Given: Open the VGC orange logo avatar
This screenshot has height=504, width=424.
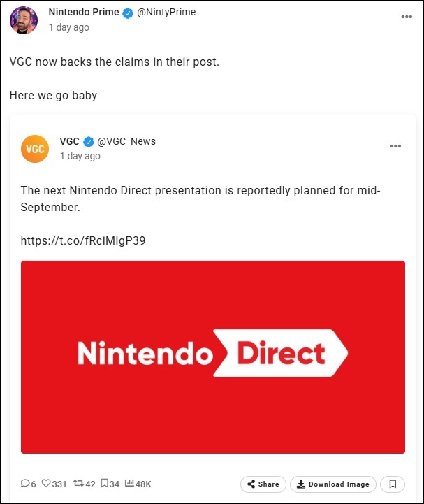Looking at the screenshot, I should click(35, 149).
